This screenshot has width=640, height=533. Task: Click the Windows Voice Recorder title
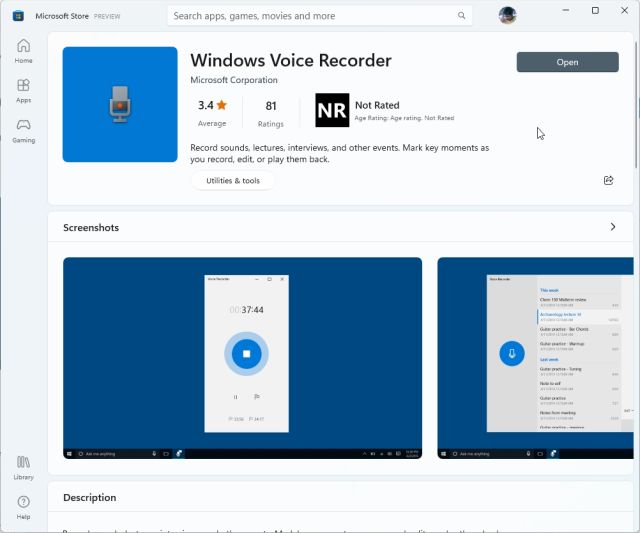[291, 60]
